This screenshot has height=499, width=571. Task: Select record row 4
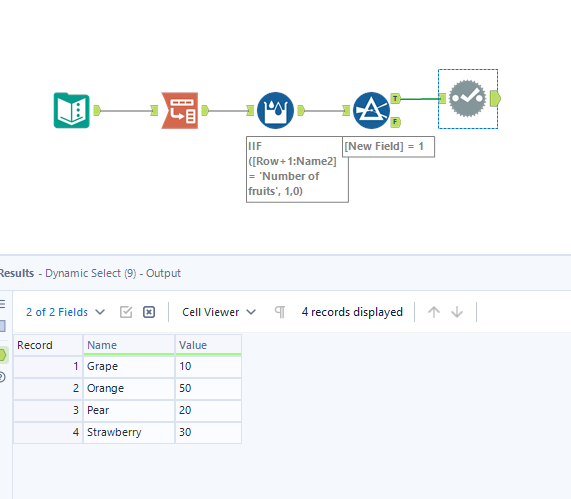pyautogui.click(x=48, y=432)
